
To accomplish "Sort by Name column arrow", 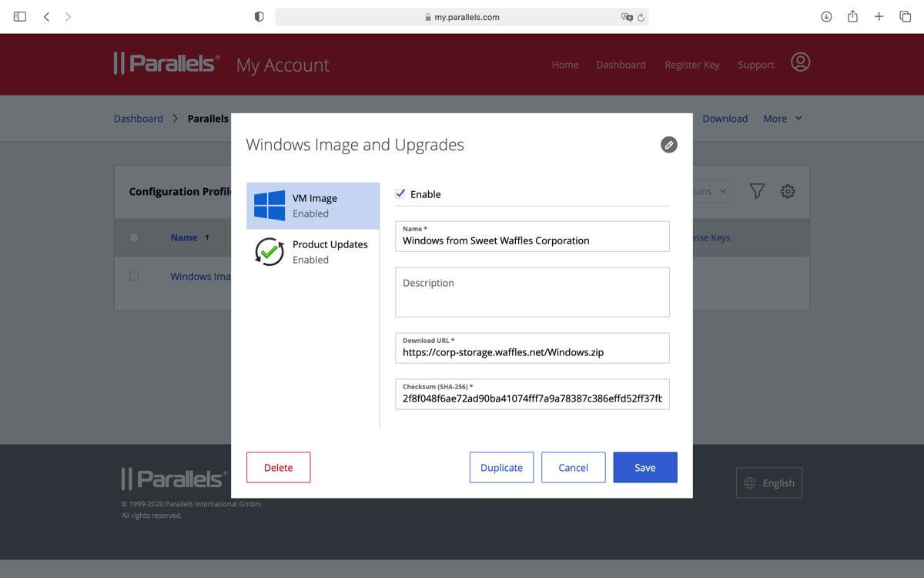I will click(207, 238).
